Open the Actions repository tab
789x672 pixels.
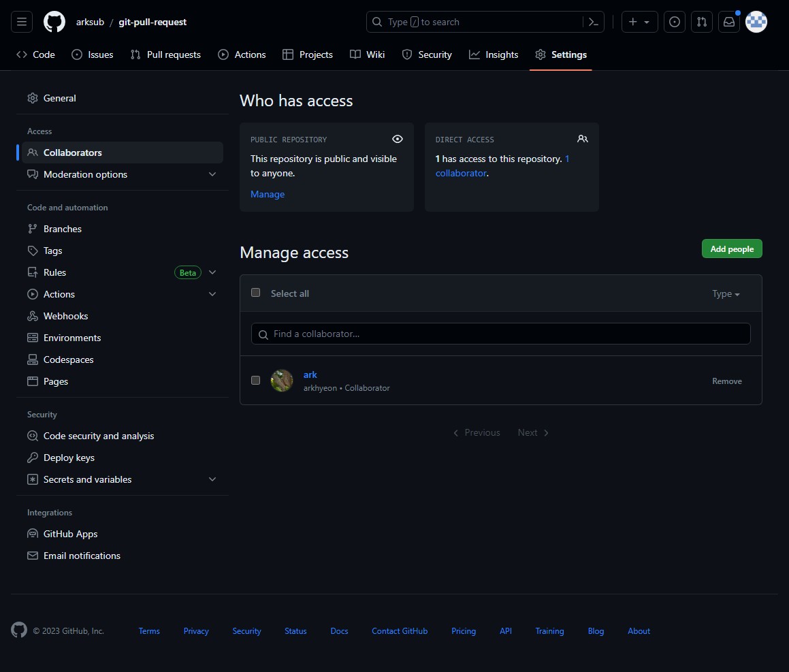tap(242, 54)
